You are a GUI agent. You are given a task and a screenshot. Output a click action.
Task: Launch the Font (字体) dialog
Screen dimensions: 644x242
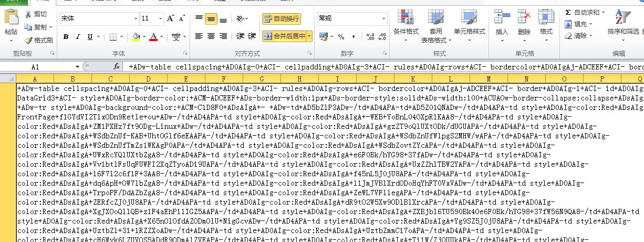[x=184, y=53]
